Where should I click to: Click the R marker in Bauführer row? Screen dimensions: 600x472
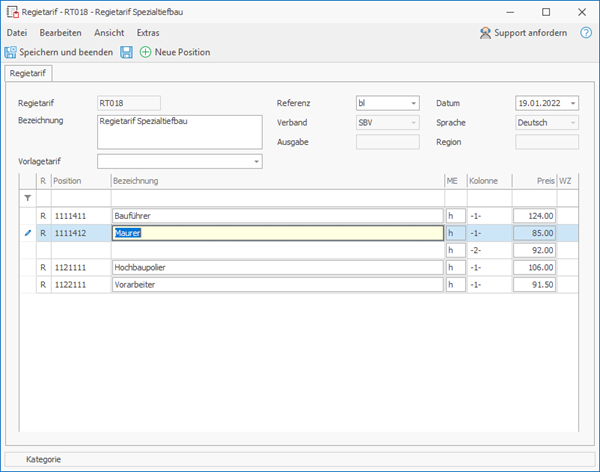pos(43,216)
